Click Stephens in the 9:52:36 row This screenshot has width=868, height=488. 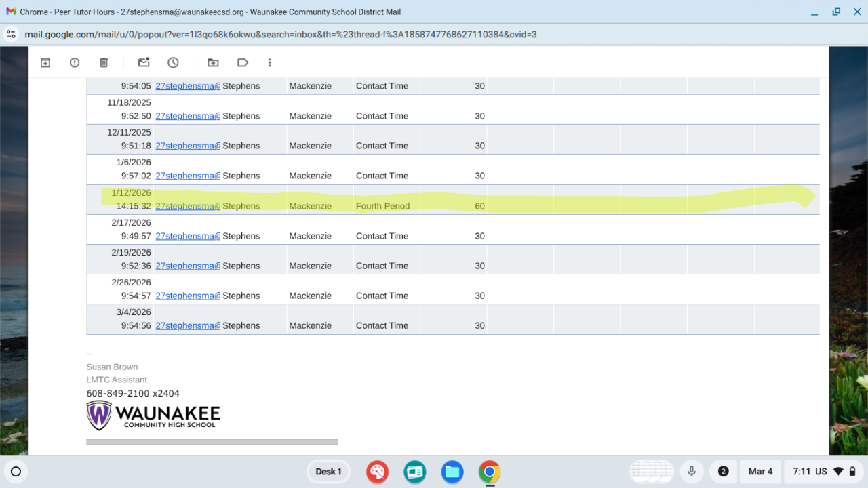[x=241, y=266]
